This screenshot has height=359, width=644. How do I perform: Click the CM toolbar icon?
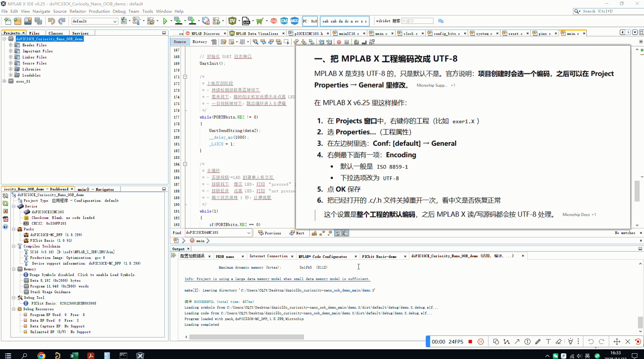[284, 21]
